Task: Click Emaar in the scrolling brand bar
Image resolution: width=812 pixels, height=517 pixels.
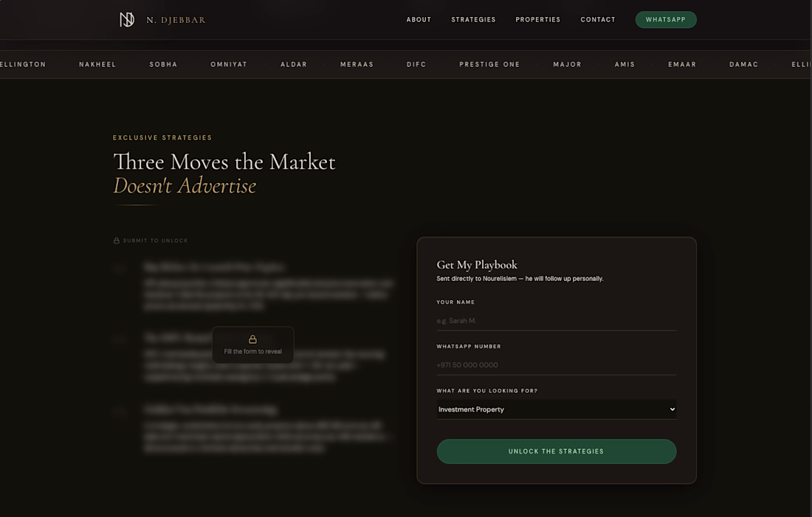Action: pos(682,64)
